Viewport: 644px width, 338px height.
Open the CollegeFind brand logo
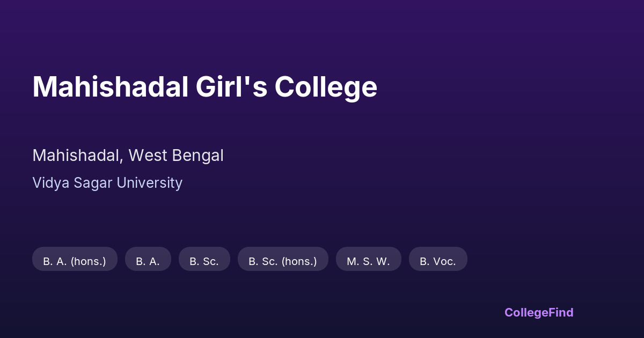pos(538,312)
